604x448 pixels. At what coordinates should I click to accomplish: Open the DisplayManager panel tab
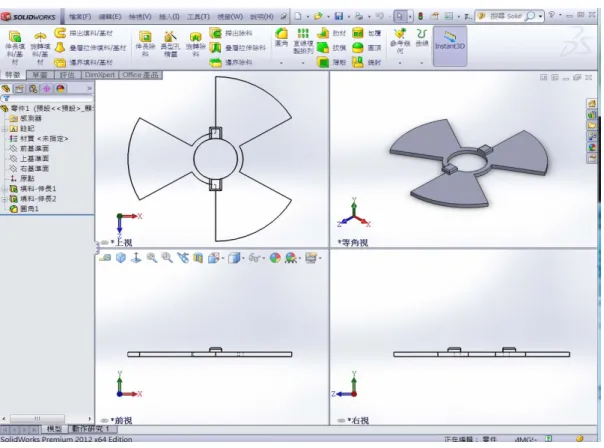[x=60, y=89]
